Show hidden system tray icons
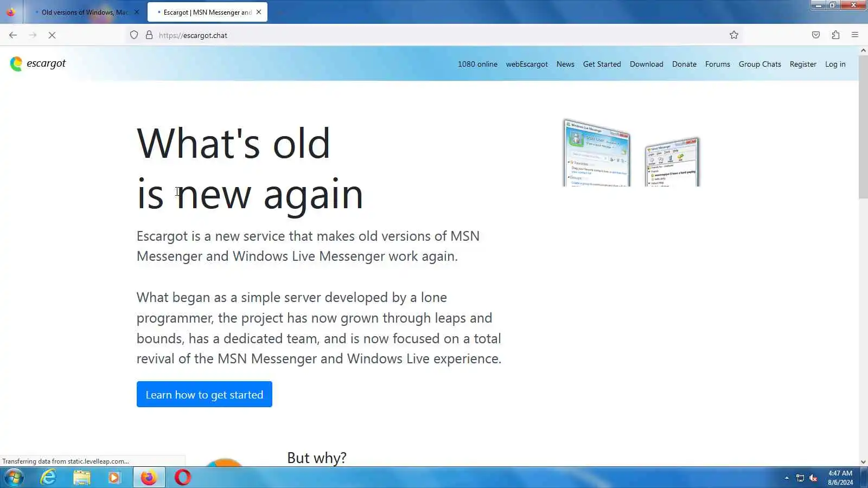 click(787, 478)
